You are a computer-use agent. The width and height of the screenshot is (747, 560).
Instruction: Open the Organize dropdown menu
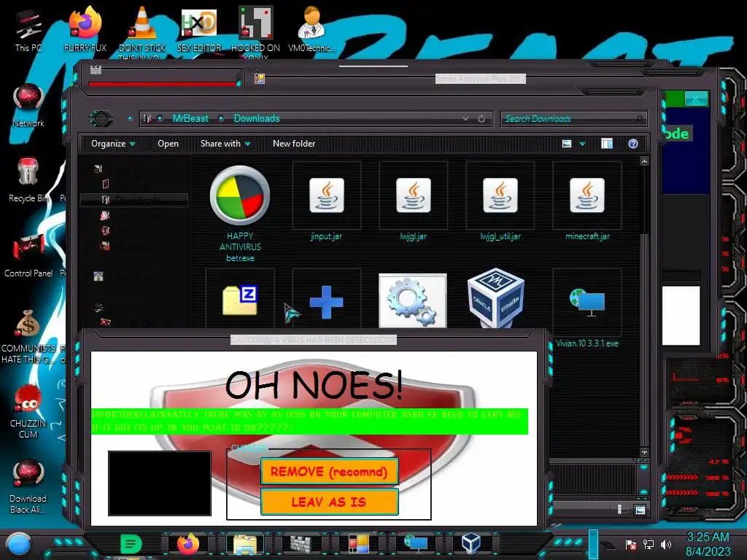click(113, 144)
